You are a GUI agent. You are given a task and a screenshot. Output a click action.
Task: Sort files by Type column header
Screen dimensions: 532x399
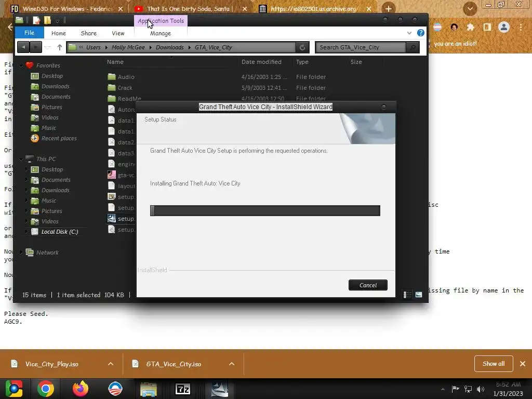pyautogui.click(x=302, y=62)
